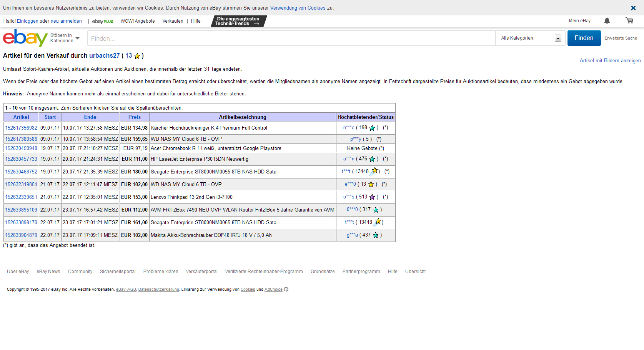Click shooting star in item 152633898170 row

click(x=377, y=222)
